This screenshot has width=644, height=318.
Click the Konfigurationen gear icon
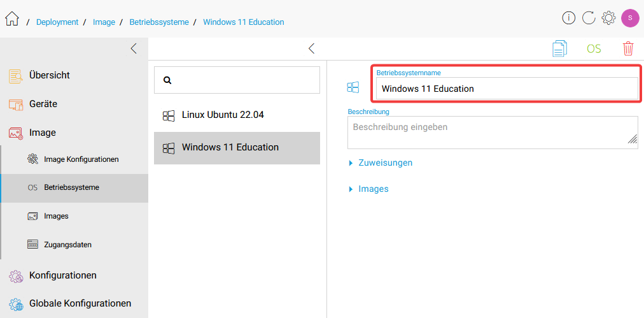(x=16, y=276)
